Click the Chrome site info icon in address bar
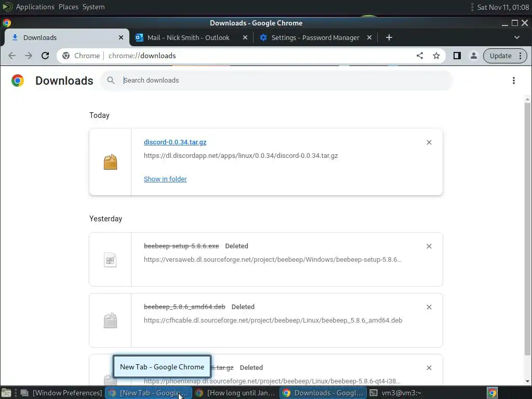532x399 pixels. (x=66, y=56)
